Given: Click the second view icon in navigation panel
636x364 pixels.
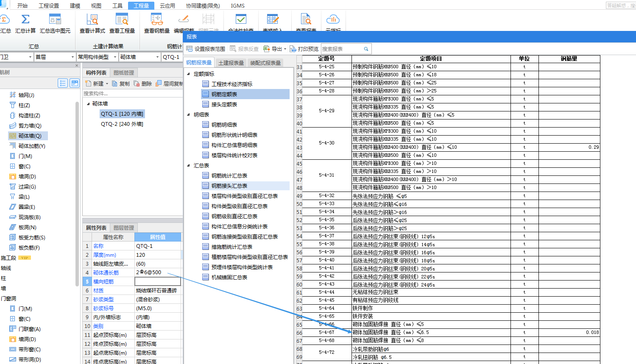Looking at the screenshot, I should coord(75,83).
